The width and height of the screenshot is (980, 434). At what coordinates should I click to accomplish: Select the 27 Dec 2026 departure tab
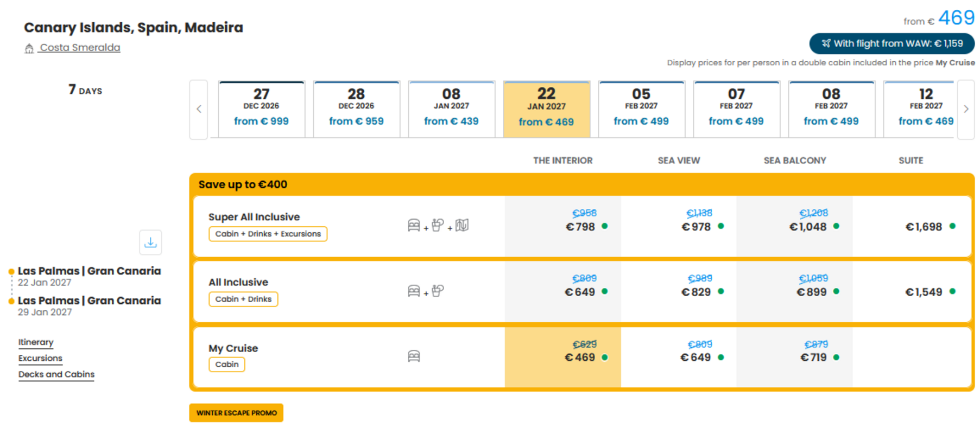pos(261,109)
